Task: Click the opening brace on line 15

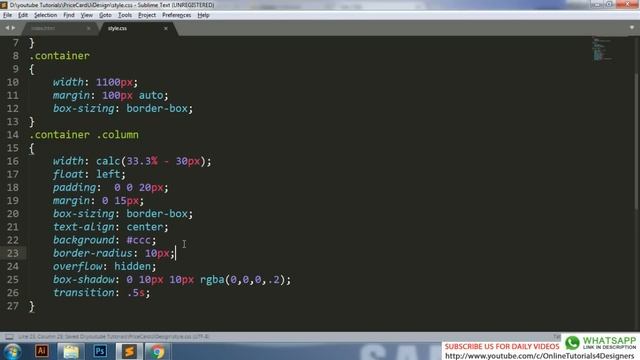Action: click(32, 149)
